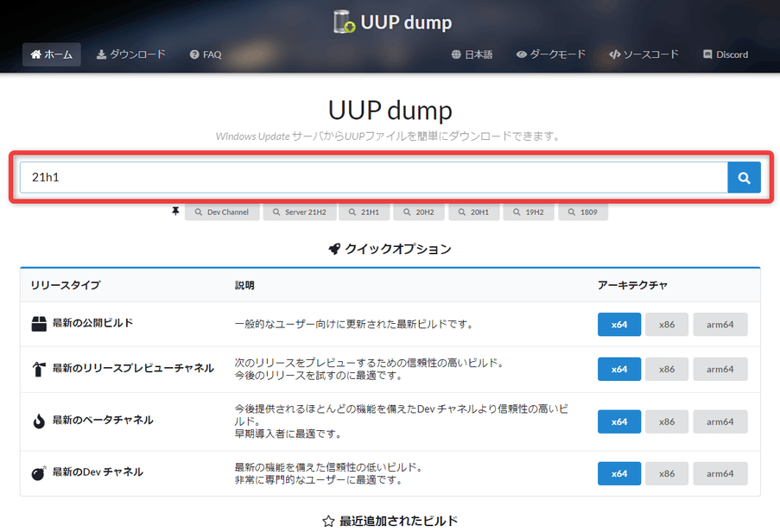The image size is (780, 532).
Task: Select the 20H2 quick search tag
Action: [419, 212]
